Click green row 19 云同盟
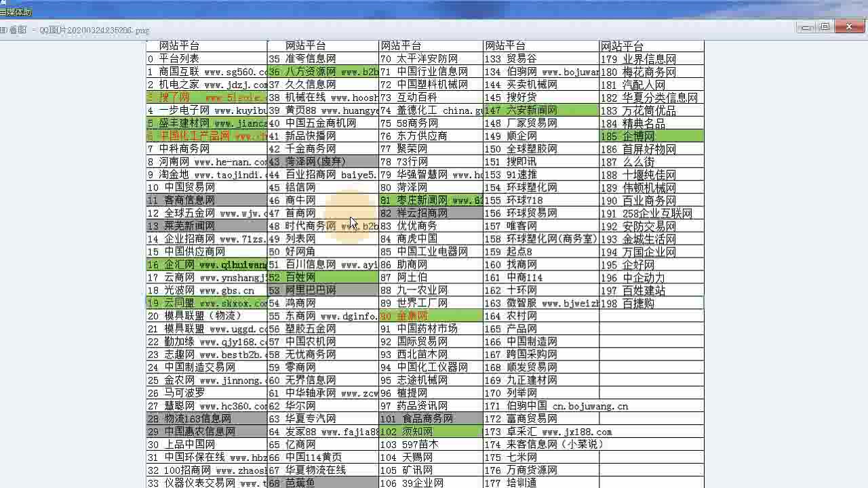 pyautogui.click(x=207, y=304)
